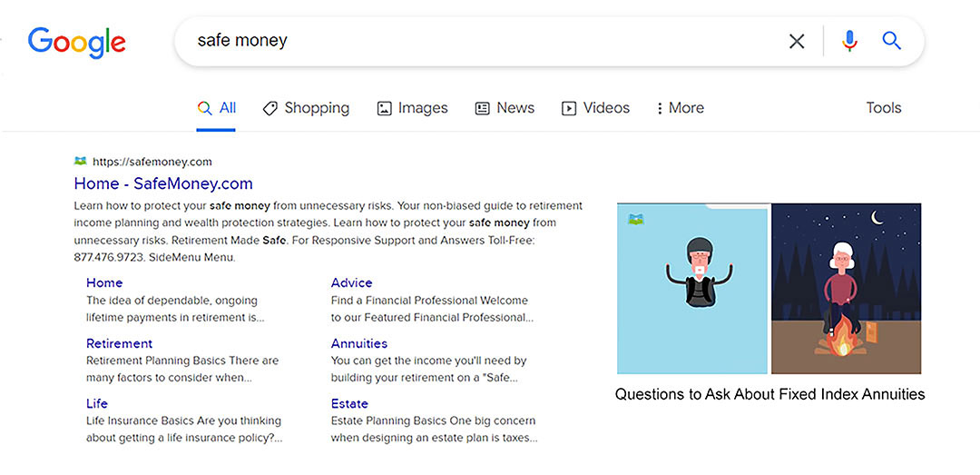Open the Videos tab
This screenshot has height=475, width=980.
tap(595, 108)
